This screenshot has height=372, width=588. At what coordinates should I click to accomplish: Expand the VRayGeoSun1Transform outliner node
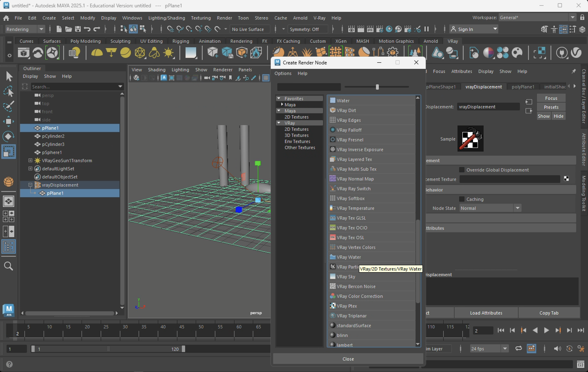30,161
